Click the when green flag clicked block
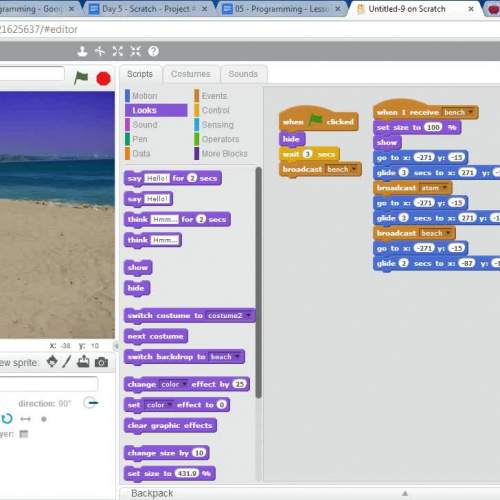 pos(318,119)
